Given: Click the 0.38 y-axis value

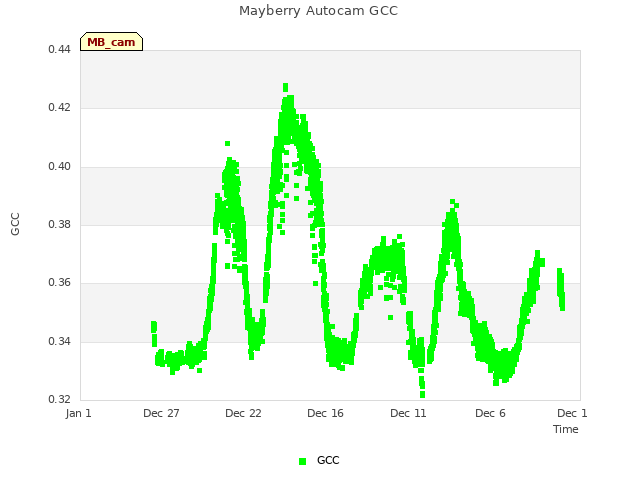Looking at the screenshot, I should [60, 224].
